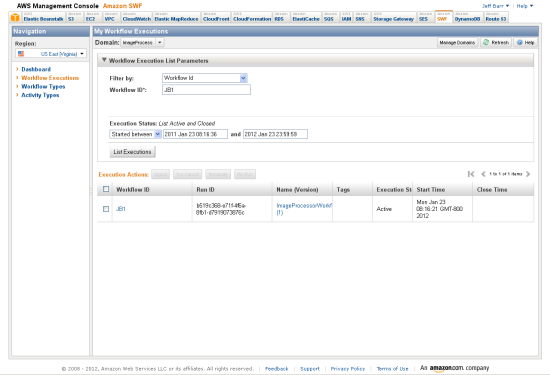Go to first page of results

(x=471, y=174)
